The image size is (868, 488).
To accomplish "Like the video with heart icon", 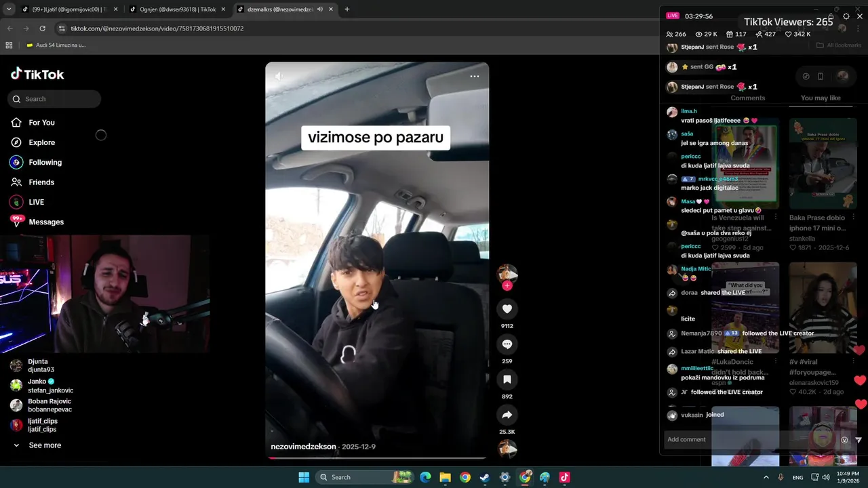I will 507,309.
